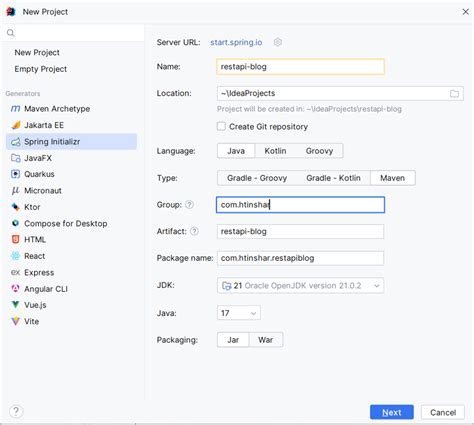The height and width of the screenshot is (425, 474).
Task: Open the Java version 17 dropdown
Action: coord(239,313)
